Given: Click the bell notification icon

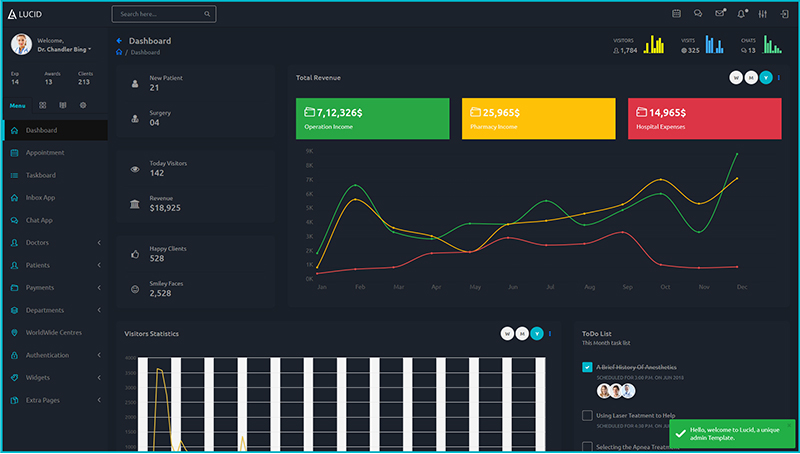Looking at the screenshot, I should (x=741, y=14).
